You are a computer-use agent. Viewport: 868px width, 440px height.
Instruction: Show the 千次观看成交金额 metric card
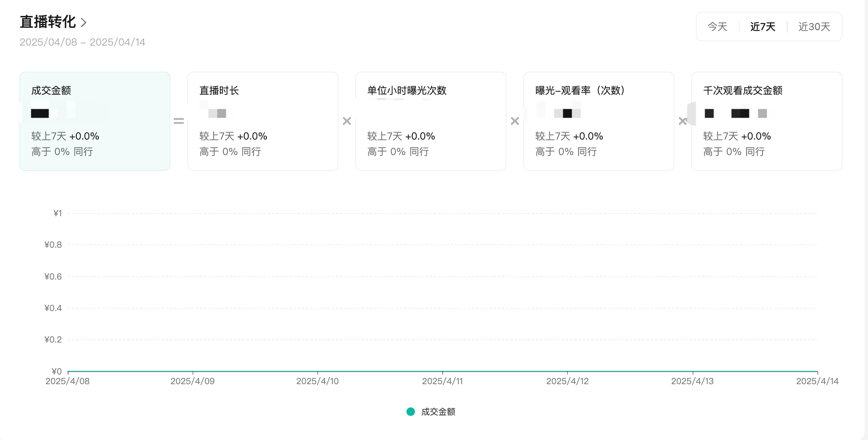coord(766,121)
